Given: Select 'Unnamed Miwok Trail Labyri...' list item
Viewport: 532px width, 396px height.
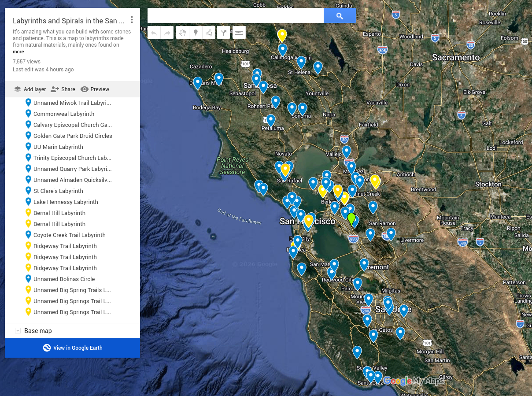Looking at the screenshot, I should (72, 103).
